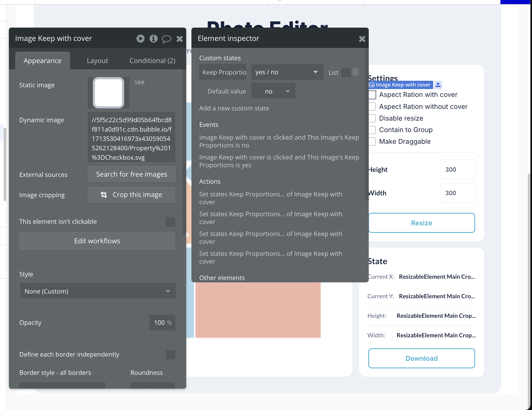Close the Element inspector panel
This screenshot has height=410, width=532.
(362, 39)
